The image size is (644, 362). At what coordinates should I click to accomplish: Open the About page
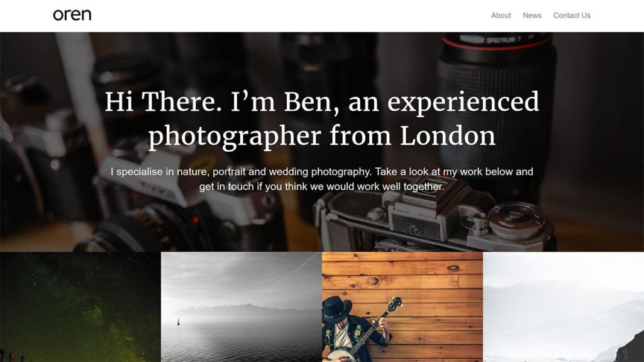click(x=501, y=15)
